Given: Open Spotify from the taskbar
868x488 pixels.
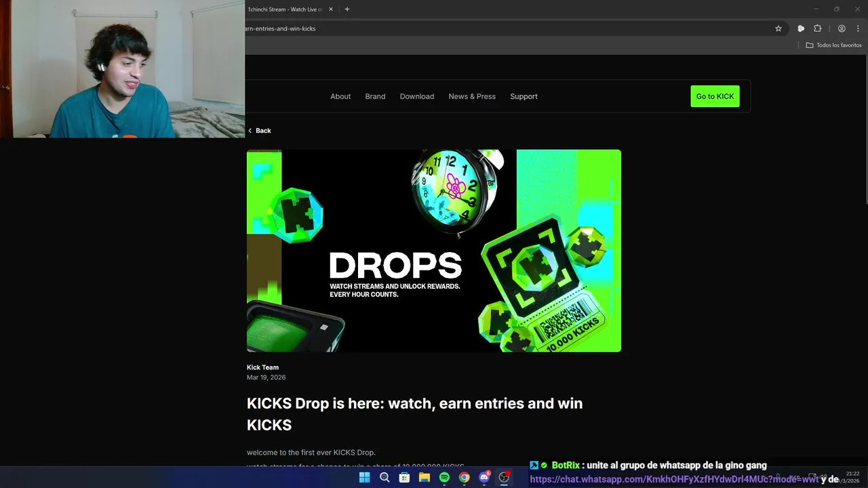Looking at the screenshot, I should [x=444, y=477].
